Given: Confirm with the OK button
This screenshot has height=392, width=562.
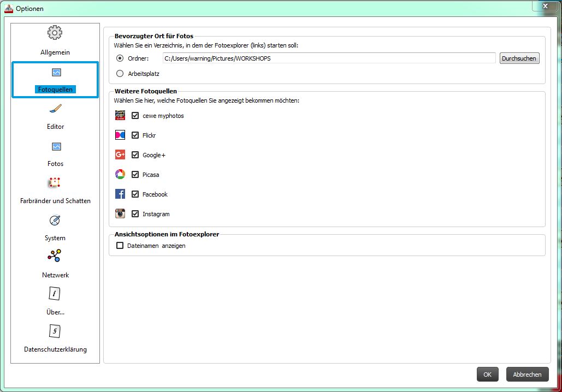Looking at the screenshot, I should tap(487, 375).
